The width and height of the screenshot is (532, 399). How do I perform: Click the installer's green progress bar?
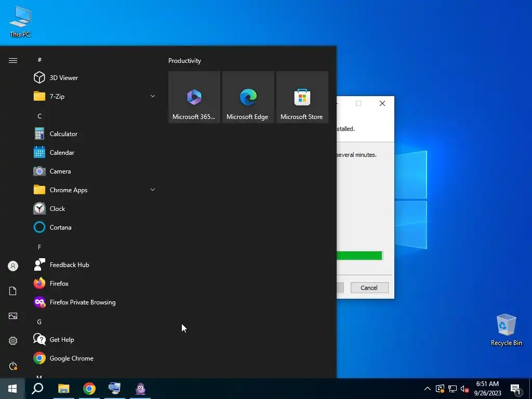pyautogui.click(x=360, y=256)
